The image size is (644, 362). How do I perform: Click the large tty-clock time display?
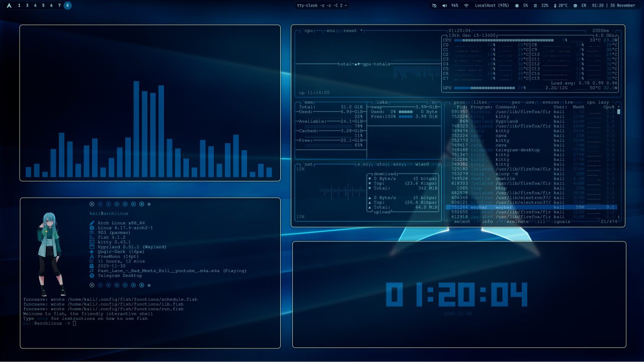pos(457,295)
